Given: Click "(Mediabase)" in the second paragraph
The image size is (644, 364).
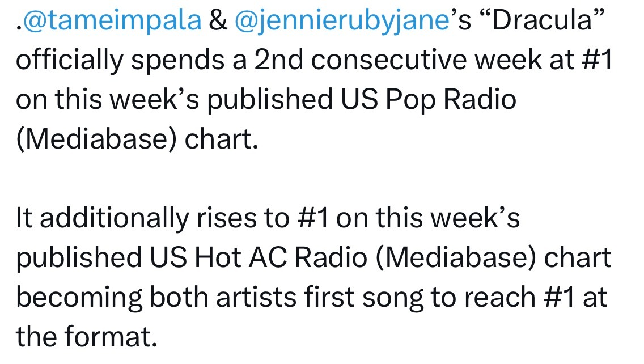Looking at the screenshot, I should pyautogui.click(x=456, y=258).
